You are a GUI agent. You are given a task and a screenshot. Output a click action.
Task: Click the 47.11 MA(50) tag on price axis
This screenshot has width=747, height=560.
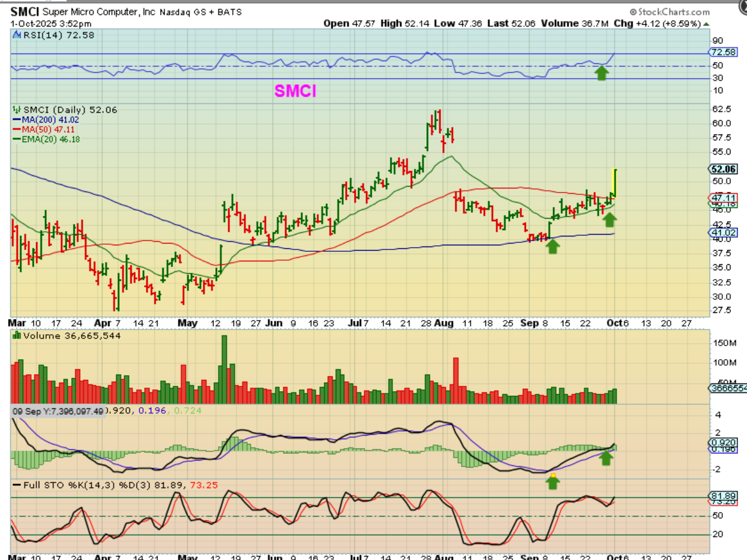coord(722,197)
